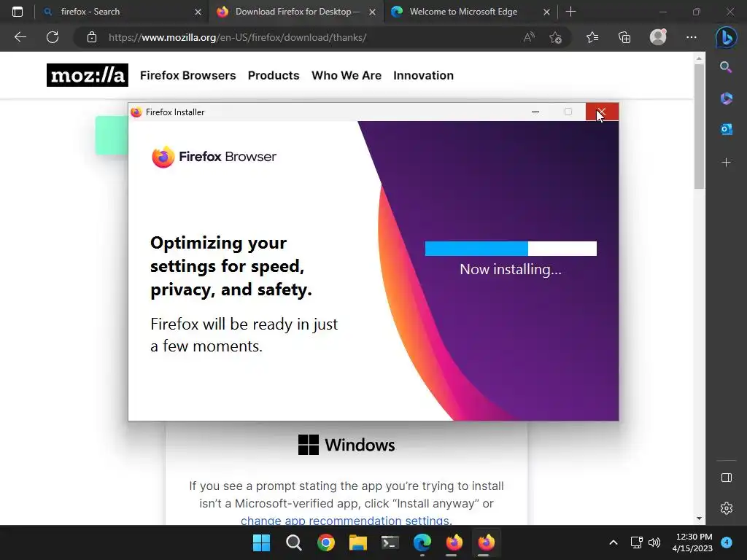Open the Favorites list icon
This screenshot has width=747, height=560.
(x=592, y=37)
